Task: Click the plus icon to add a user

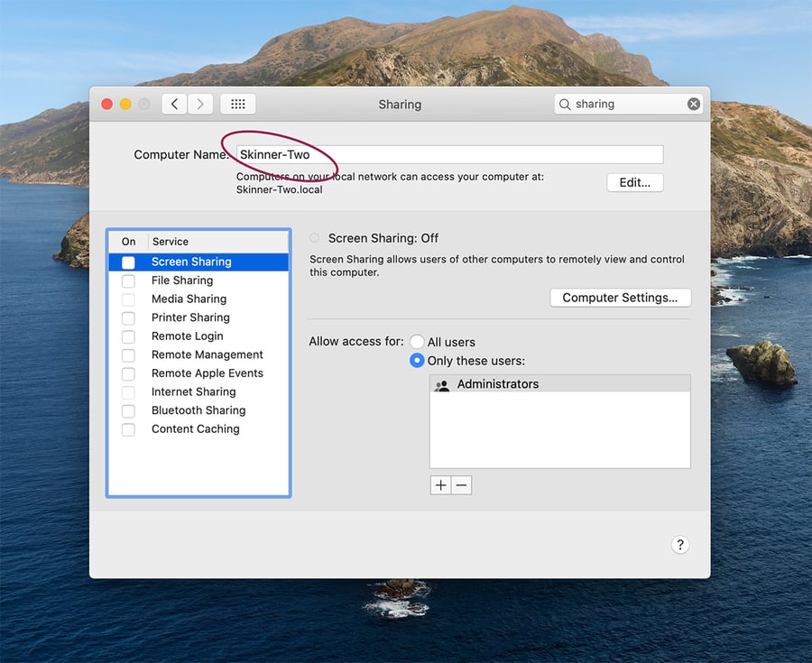Action: [x=440, y=484]
